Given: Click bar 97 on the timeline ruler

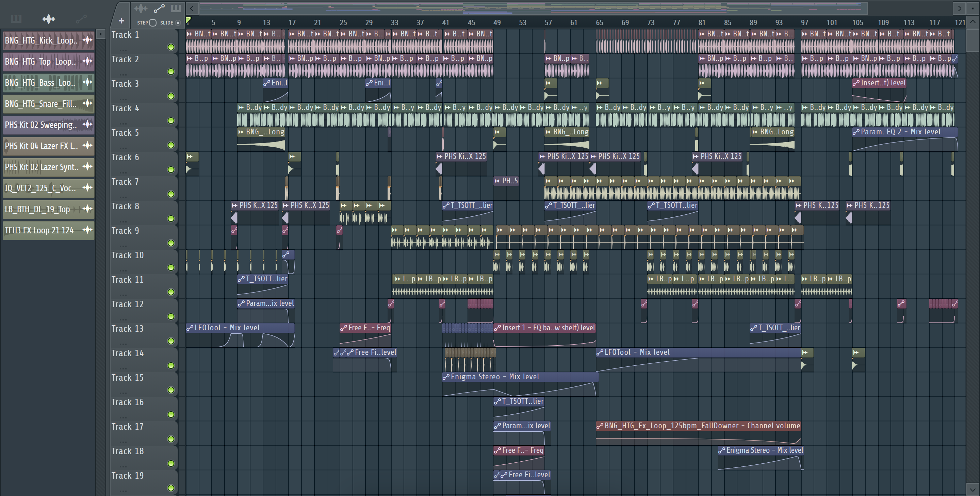Looking at the screenshot, I should click(x=804, y=22).
